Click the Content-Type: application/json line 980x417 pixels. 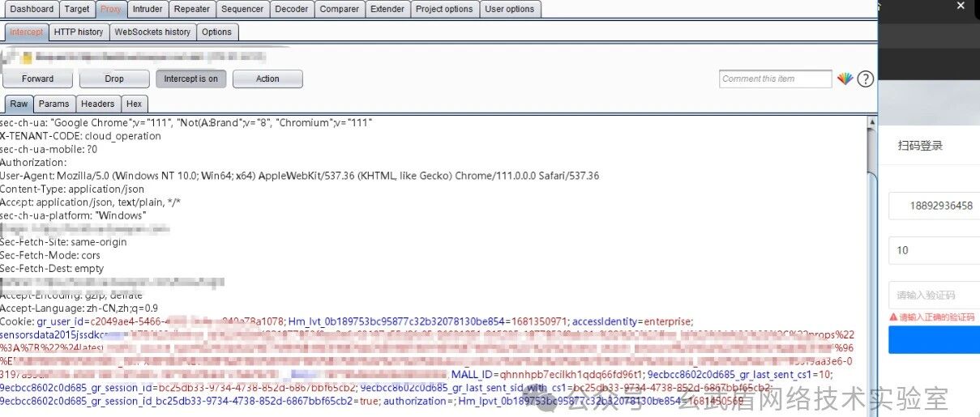[72, 189]
